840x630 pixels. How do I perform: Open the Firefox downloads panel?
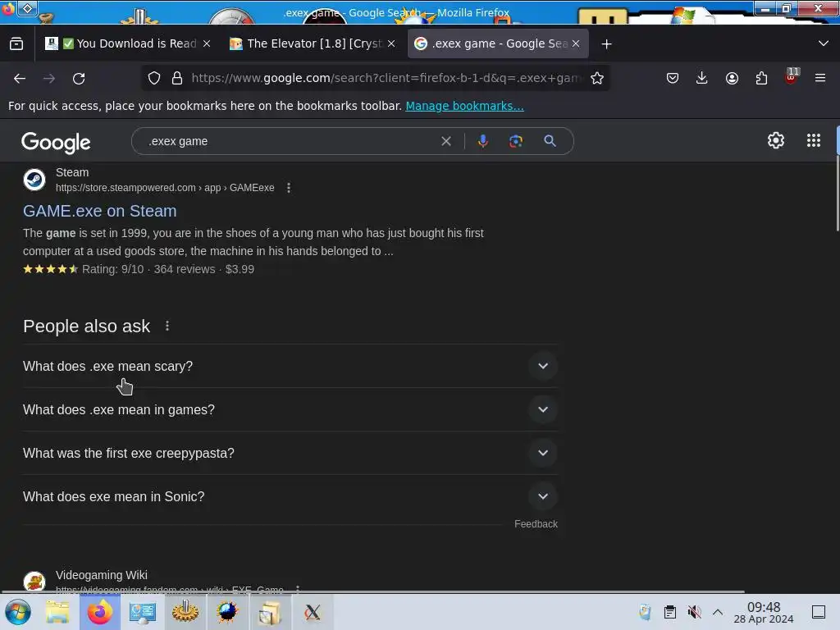702,78
